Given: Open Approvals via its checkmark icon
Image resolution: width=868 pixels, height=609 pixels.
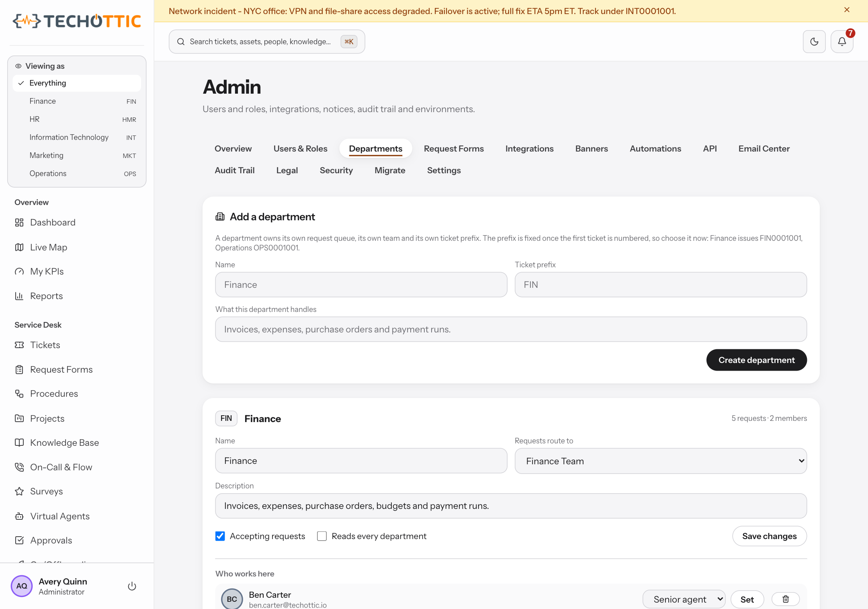Looking at the screenshot, I should 19,540.
